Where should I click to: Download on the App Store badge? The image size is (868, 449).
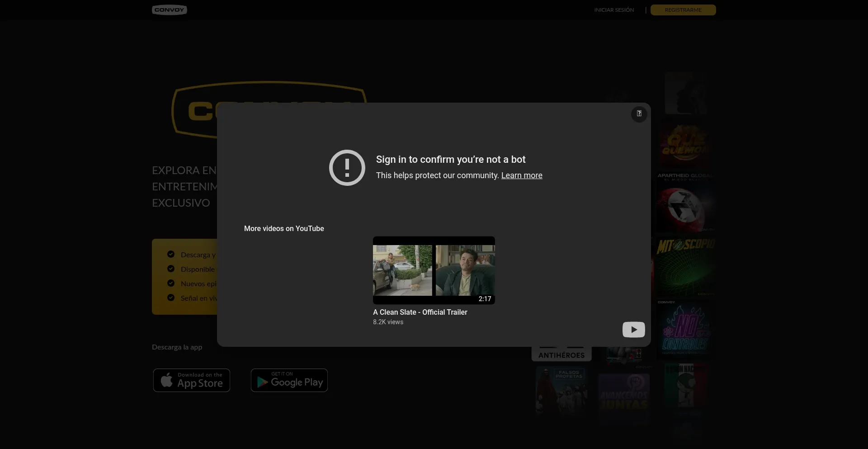(x=192, y=380)
